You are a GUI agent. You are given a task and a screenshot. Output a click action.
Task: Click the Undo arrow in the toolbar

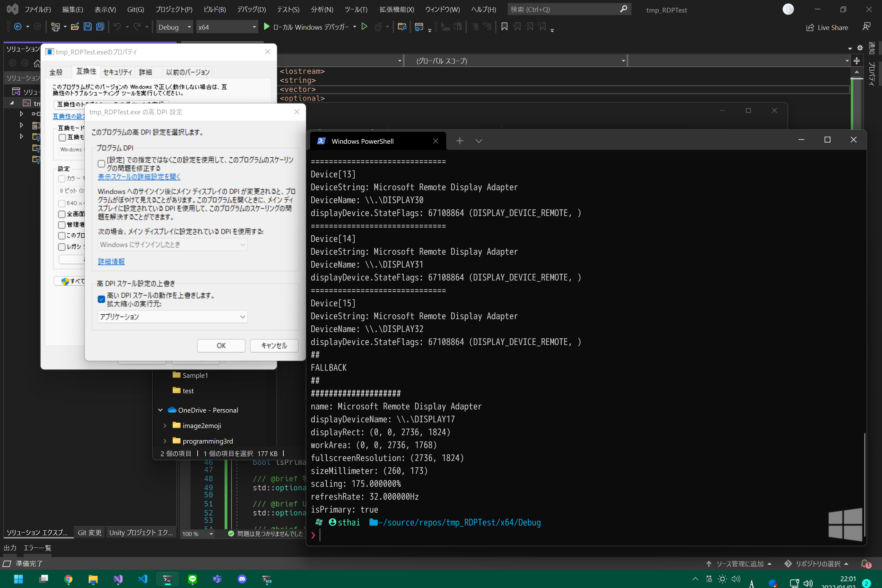117,27
